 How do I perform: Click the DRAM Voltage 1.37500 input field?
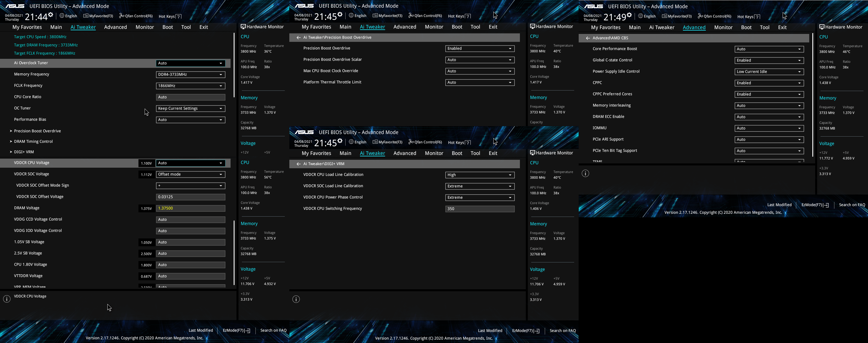click(190, 208)
